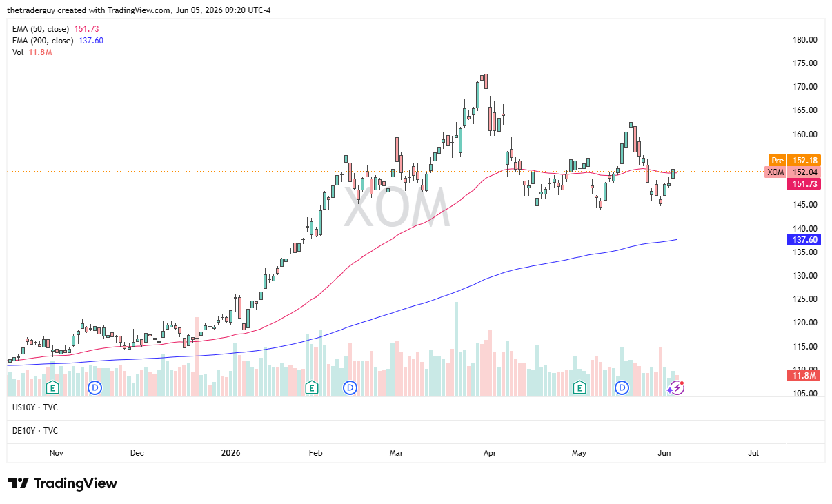
Task: Click the 125.00 price axis label
Action: click(x=805, y=299)
